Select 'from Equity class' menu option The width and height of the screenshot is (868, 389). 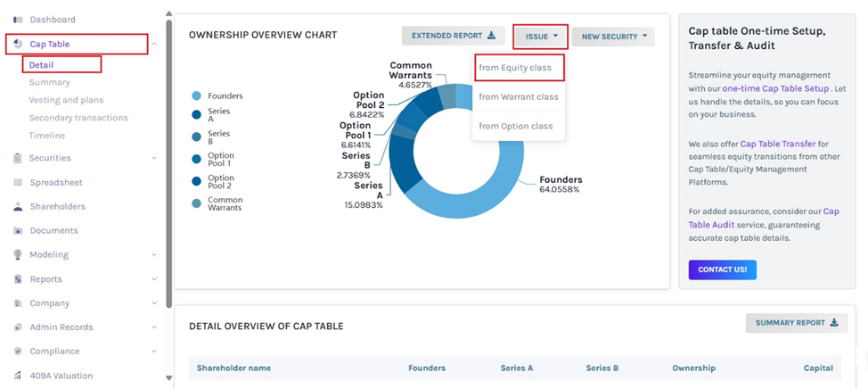515,68
